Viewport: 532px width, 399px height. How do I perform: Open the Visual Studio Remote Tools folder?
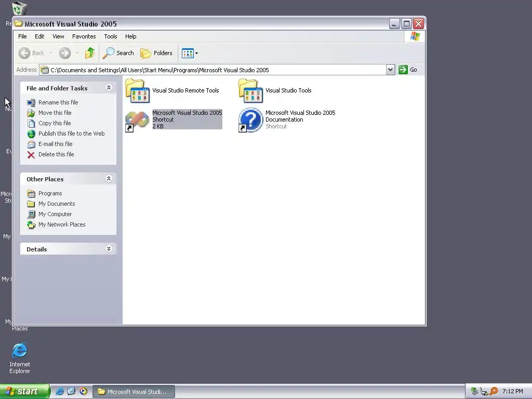pos(137,90)
